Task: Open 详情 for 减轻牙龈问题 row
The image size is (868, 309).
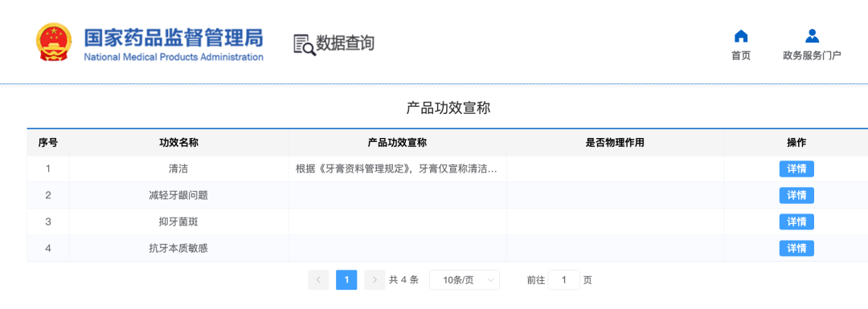Action: coord(796,195)
